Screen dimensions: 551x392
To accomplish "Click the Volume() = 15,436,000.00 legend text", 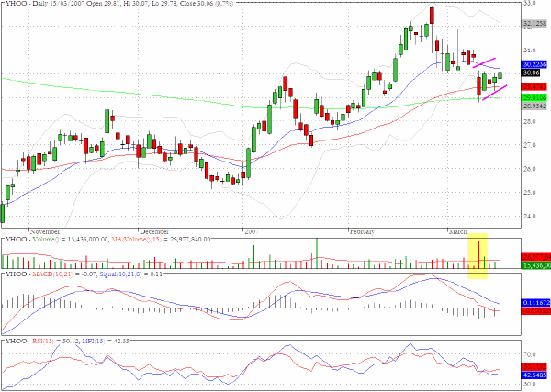I will click(x=71, y=240).
